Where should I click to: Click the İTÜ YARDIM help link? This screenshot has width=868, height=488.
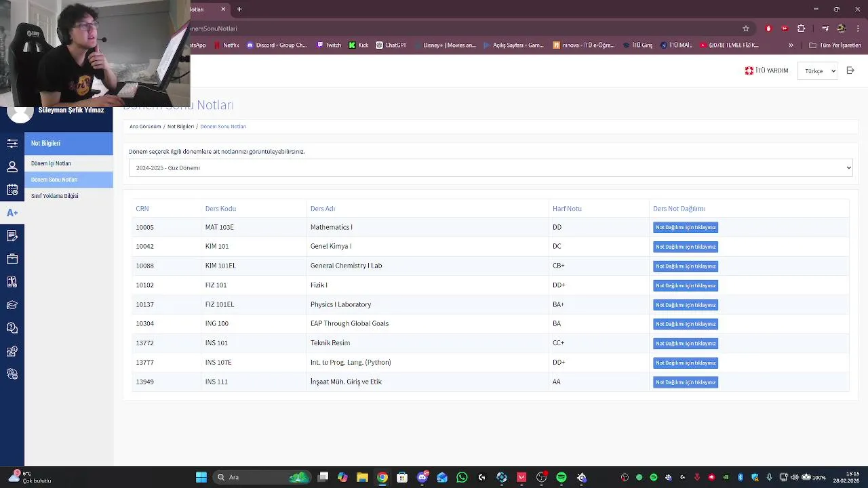(x=766, y=70)
